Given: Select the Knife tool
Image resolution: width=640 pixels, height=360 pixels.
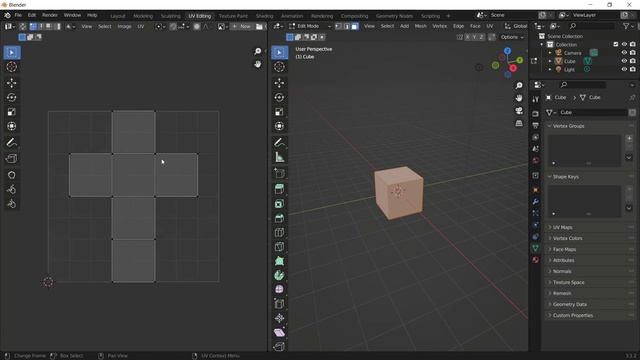Looking at the screenshot, I should click(x=279, y=247).
